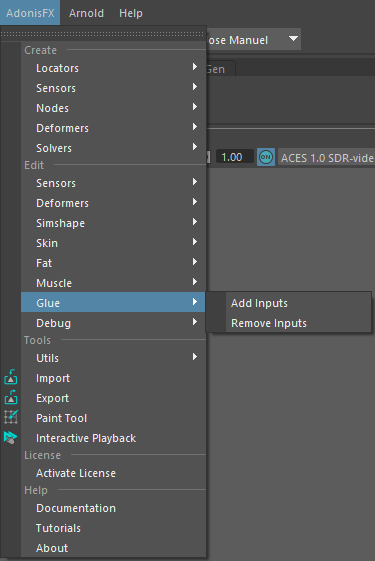Choose Add Inputs from Glue submenu
Viewport: 375px width, 561px height.
(289, 303)
